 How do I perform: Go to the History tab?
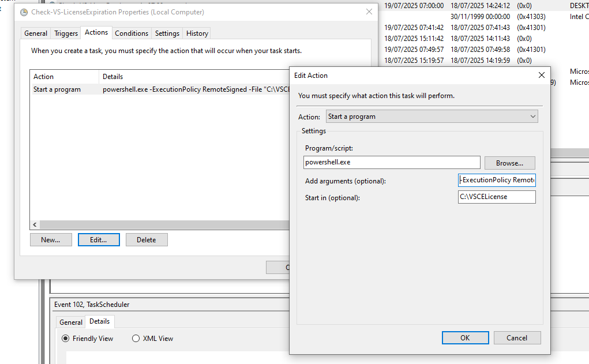[197, 33]
